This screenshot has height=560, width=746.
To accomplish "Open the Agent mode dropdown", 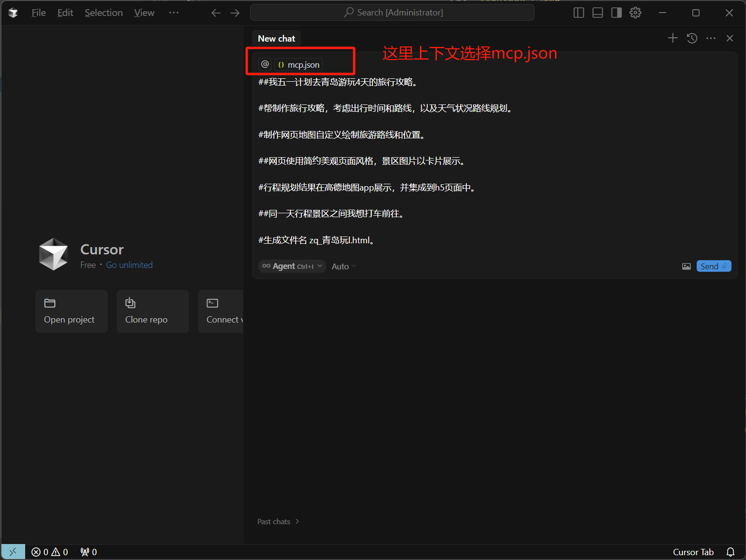I will pyautogui.click(x=292, y=266).
